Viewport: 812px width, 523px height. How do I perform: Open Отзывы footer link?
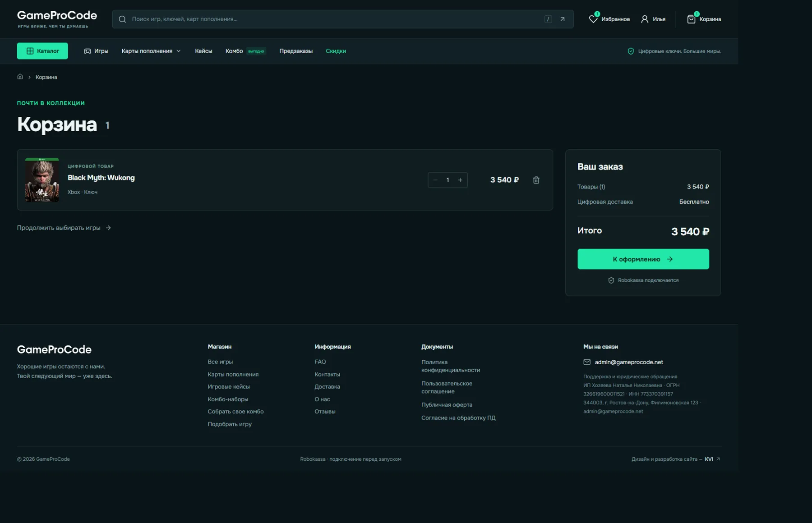pyautogui.click(x=325, y=411)
